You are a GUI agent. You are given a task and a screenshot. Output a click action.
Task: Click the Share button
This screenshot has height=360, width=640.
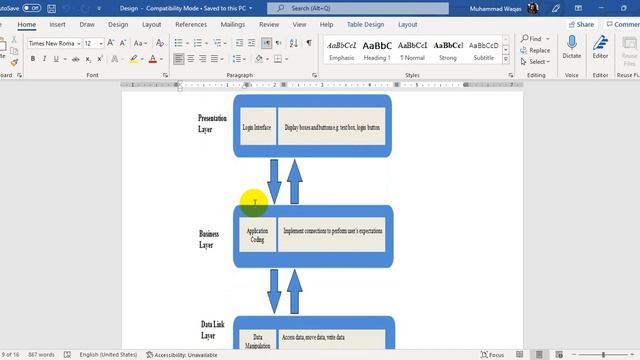point(581,24)
